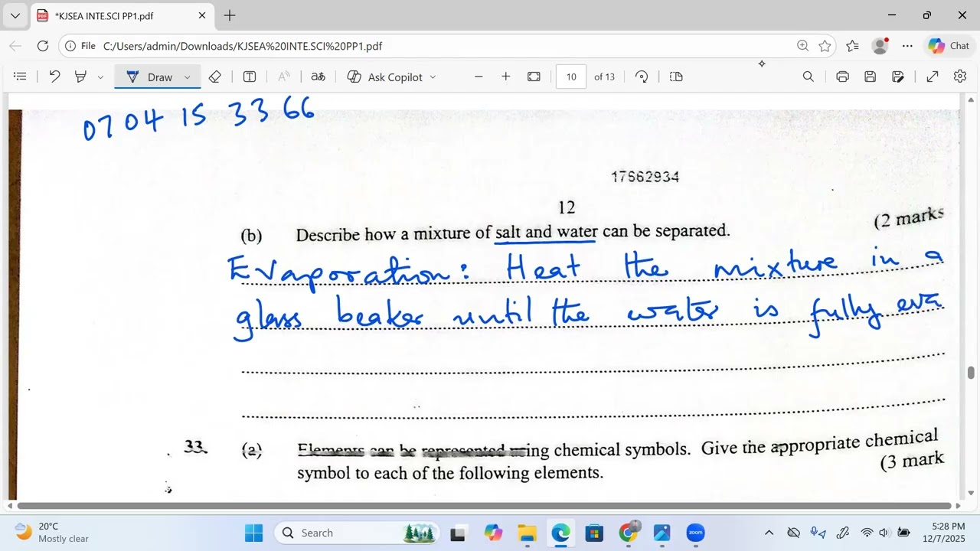Image resolution: width=980 pixels, height=551 pixels.
Task: Show hidden system tray icons
Action: click(x=769, y=533)
